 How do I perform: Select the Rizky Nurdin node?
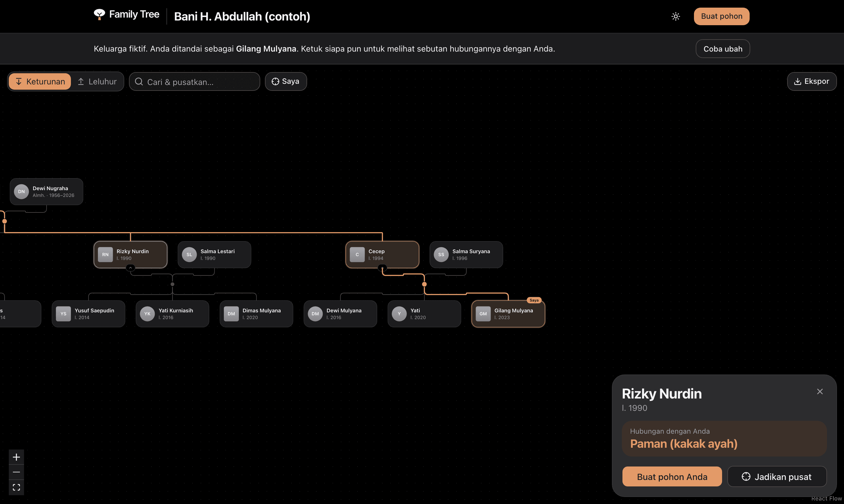coord(130,254)
